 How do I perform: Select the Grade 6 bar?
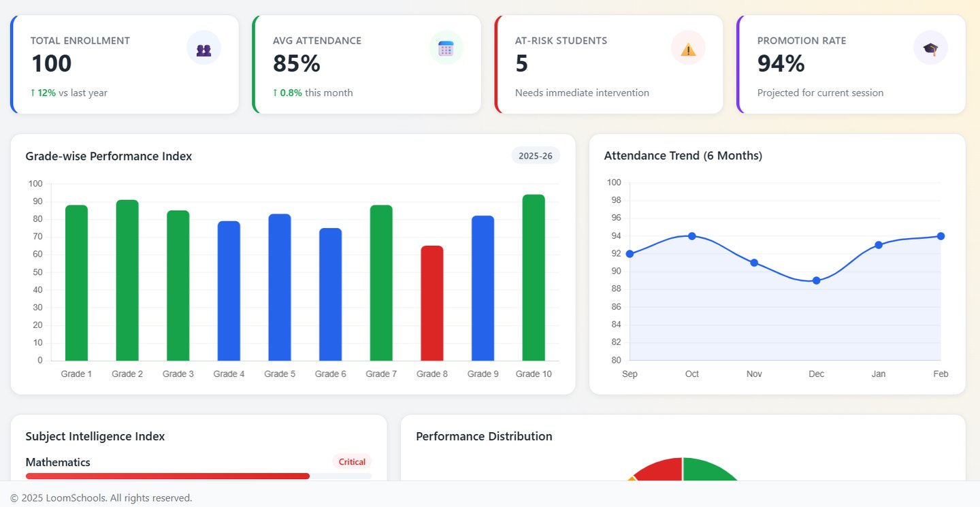pos(331,294)
